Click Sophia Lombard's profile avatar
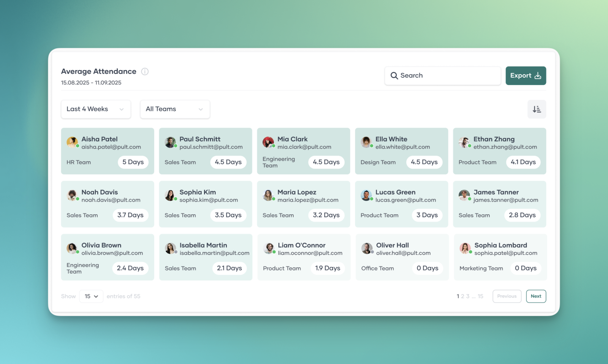The width and height of the screenshot is (608, 364). 465,248
